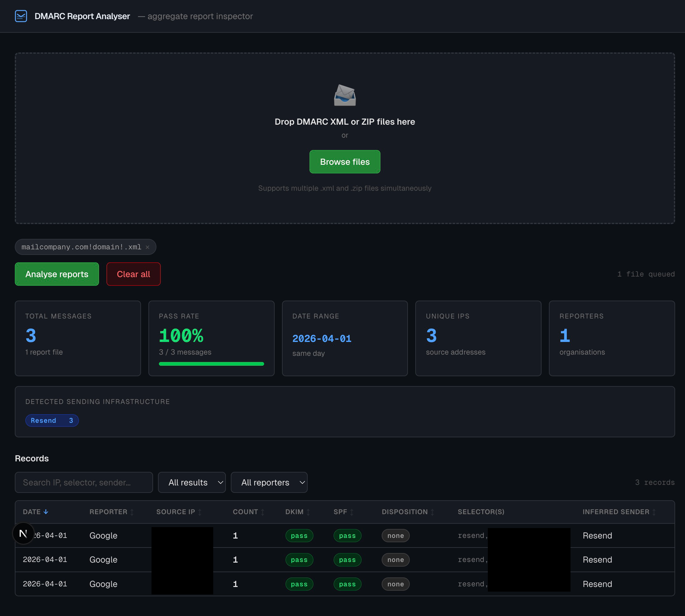Open the All reporters dropdown
Viewport: 685px width, 616px height.
coord(269,482)
